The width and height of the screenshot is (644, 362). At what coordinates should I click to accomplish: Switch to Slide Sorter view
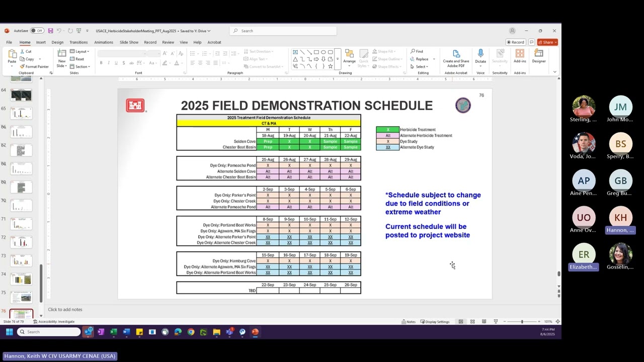[x=472, y=322]
